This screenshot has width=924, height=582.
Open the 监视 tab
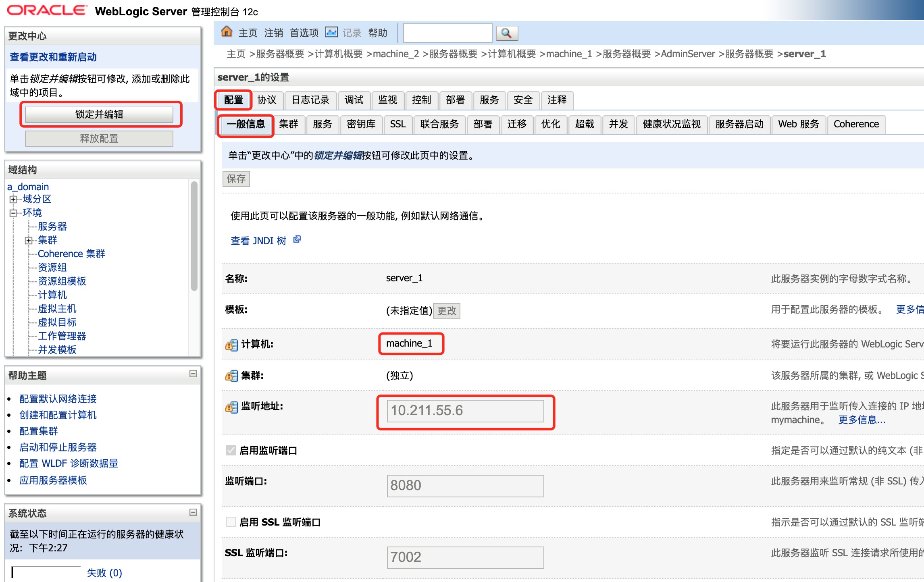(388, 100)
